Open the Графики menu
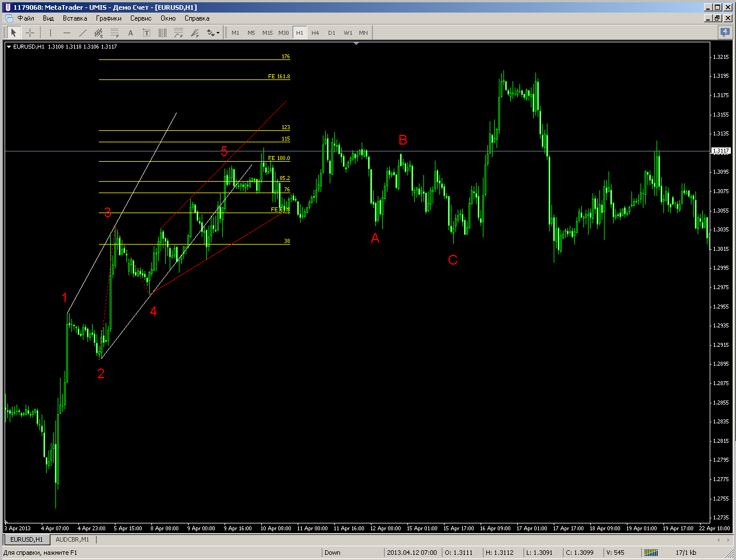The image size is (736, 560). (109, 18)
